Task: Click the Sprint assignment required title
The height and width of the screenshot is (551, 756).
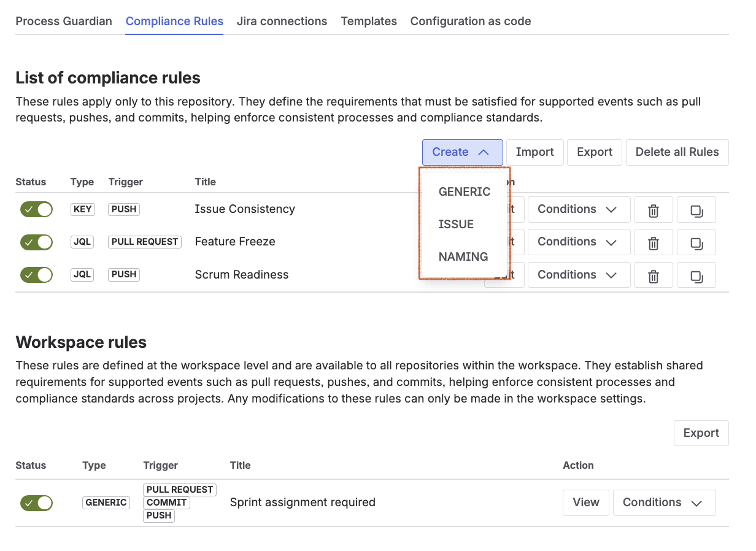Action: [303, 503]
